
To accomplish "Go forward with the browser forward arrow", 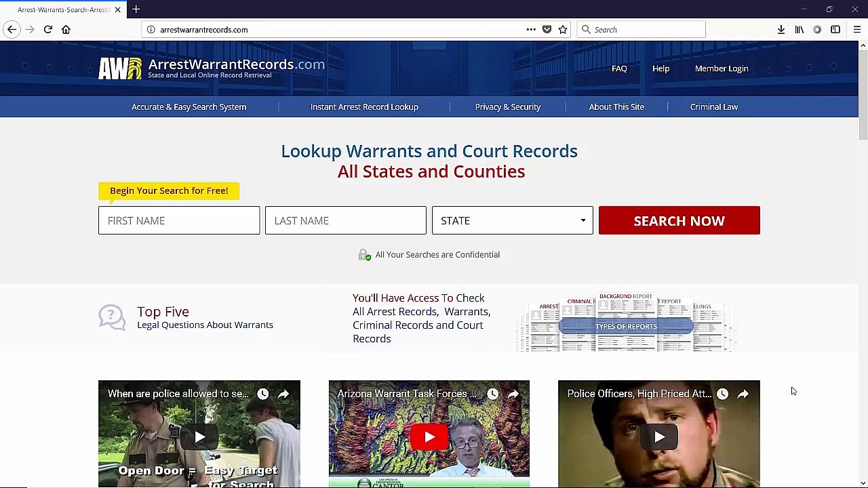I will click(x=30, y=30).
